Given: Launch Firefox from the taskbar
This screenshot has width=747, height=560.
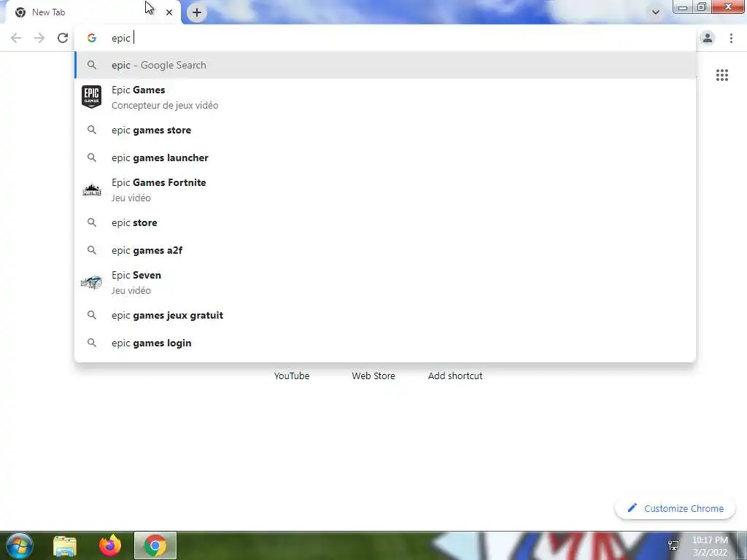Looking at the screenshot, I should pyautogui.click(x=110, y=545).
